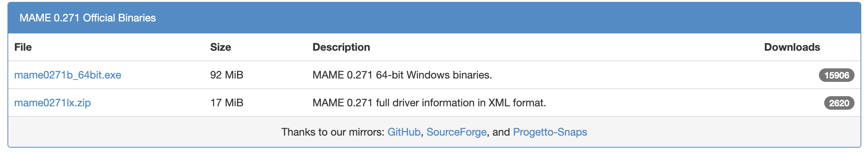Click the 'Thanks to our mirrors' text
Viewport: 868px width, 154px height.
pos(333,132)
